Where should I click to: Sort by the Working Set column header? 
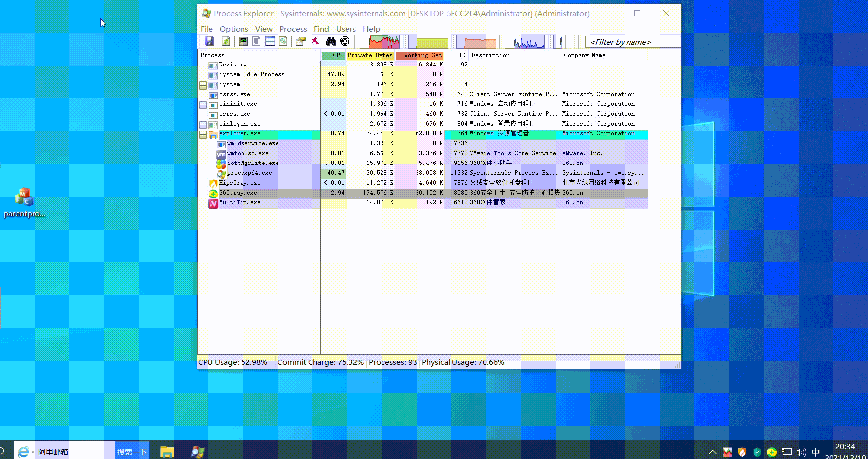[422, 55]
